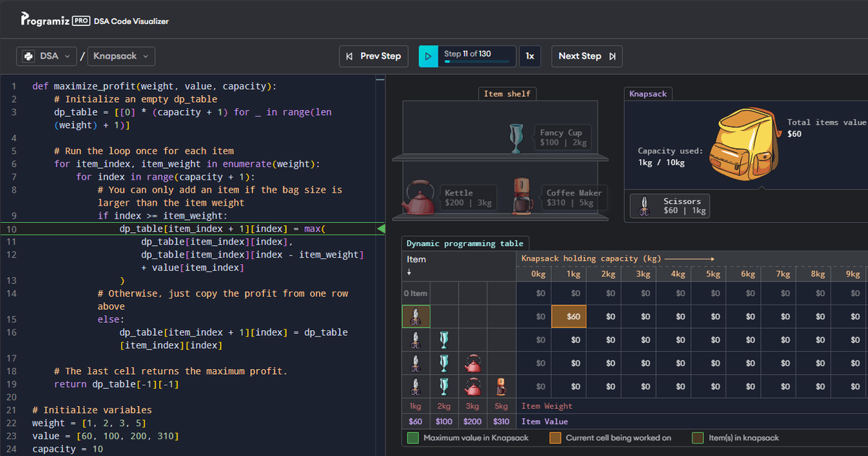Click the green Maximum value legend swatch
Image resolution: width=868 pixels, height=456 pixels.
coord(412,437)
